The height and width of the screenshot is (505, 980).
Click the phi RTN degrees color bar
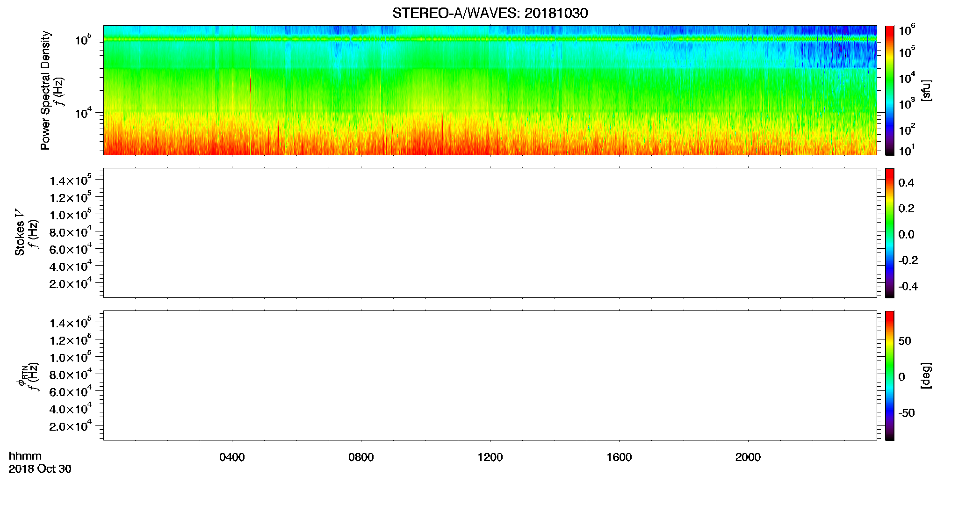point(889,375)
